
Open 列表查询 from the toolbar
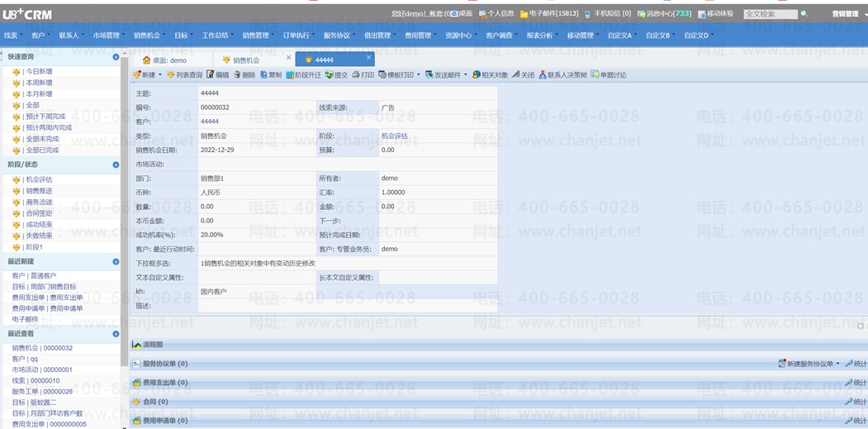coord(184,75)
